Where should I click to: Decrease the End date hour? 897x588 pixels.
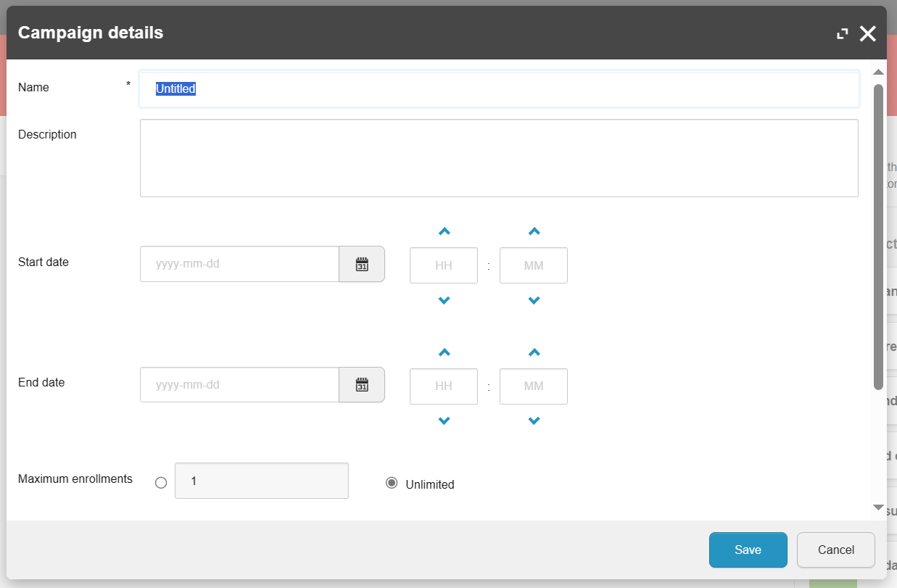pos(444,421)
